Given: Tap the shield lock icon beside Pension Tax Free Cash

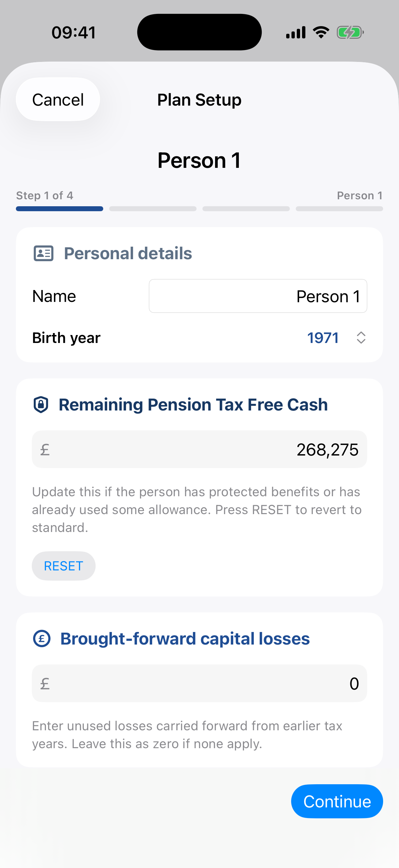Looking at the screenshot, I should tap(41, 405).
